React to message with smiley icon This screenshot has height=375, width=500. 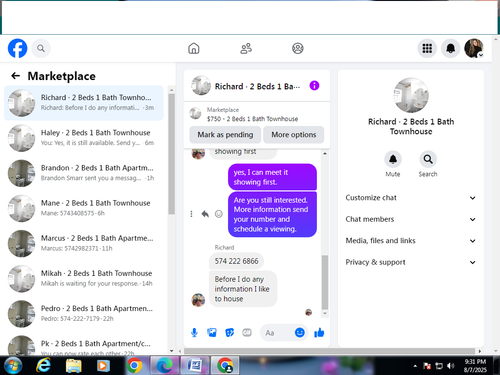(219, 214)
